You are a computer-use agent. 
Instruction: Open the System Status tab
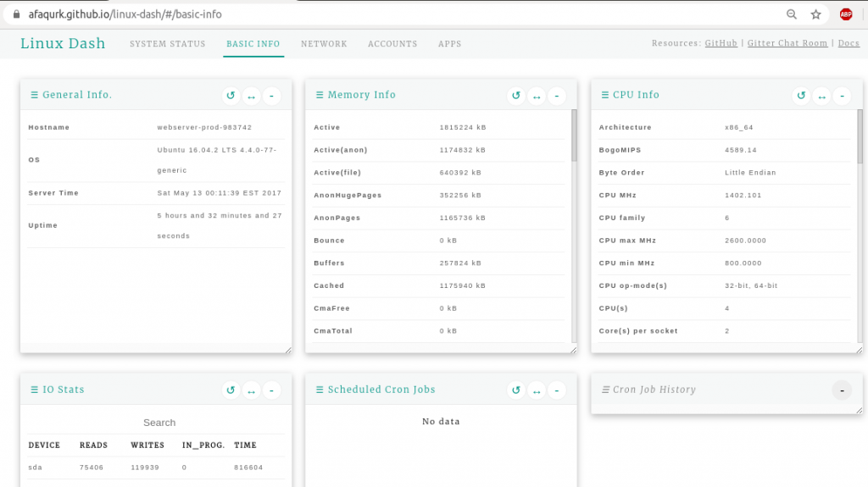point(168,44)
